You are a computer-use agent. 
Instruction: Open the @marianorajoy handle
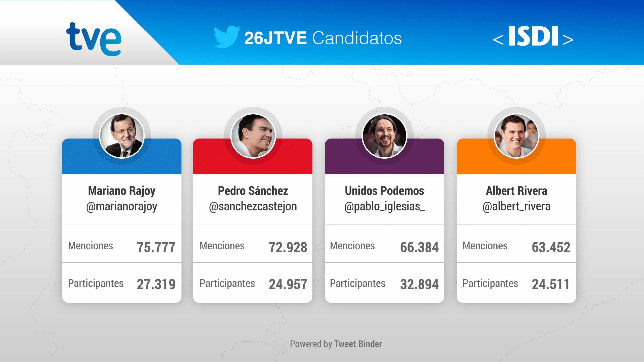tap(122, 207)
